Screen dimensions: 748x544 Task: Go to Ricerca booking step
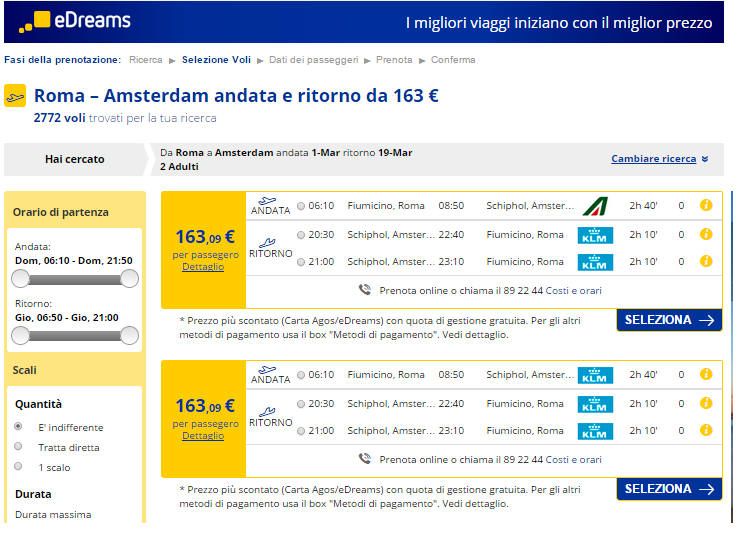[x=146, y=60]
